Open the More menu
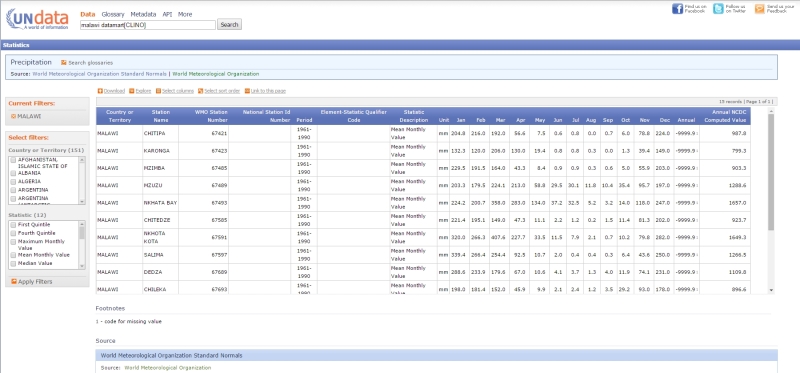The width and height of the screenshot is (800, 373). [x=185, y=14]
